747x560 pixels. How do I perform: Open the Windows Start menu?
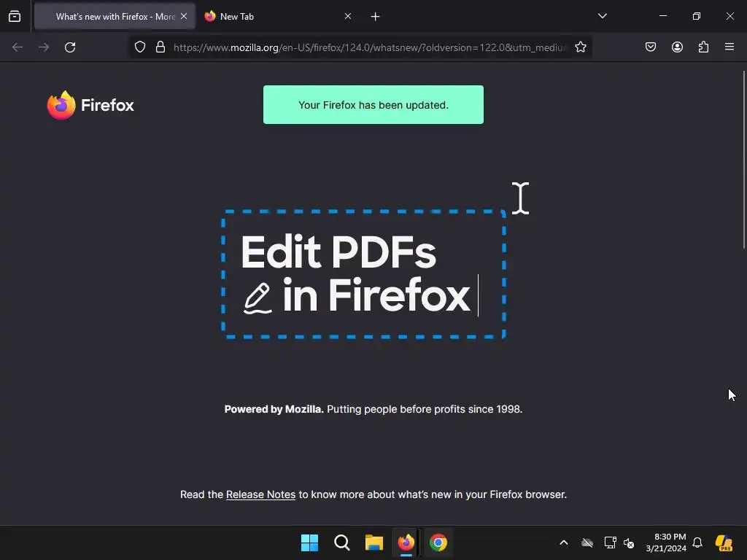pyautogui.click(x=309, y=542)
